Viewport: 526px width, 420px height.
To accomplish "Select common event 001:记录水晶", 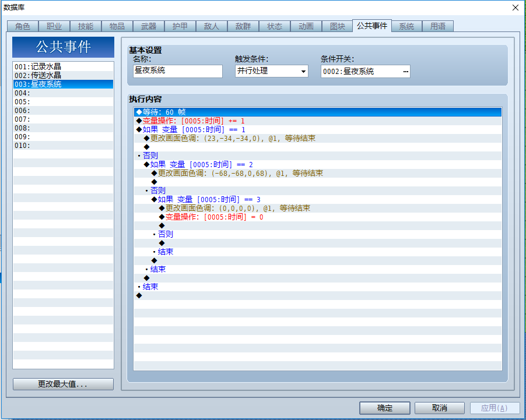I will point(63,67).
